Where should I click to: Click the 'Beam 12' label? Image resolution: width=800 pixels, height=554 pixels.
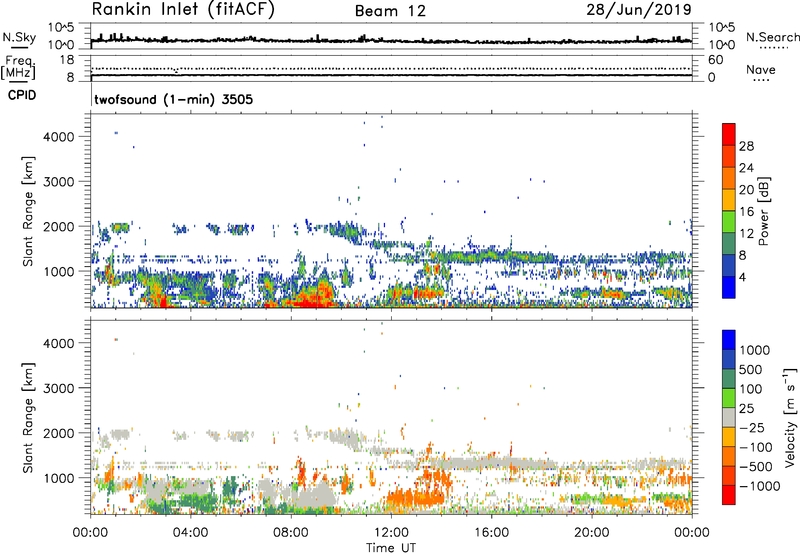(x=390, y=11)
